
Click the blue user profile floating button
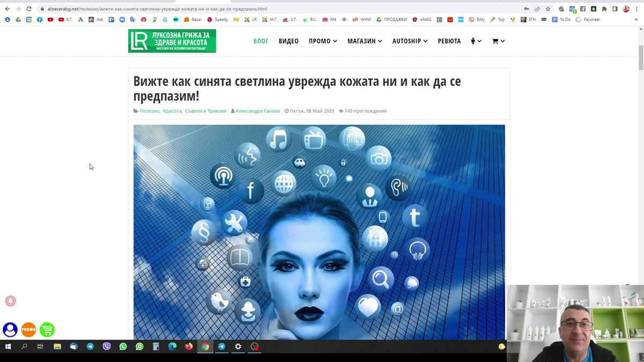(x=10, y=329)
